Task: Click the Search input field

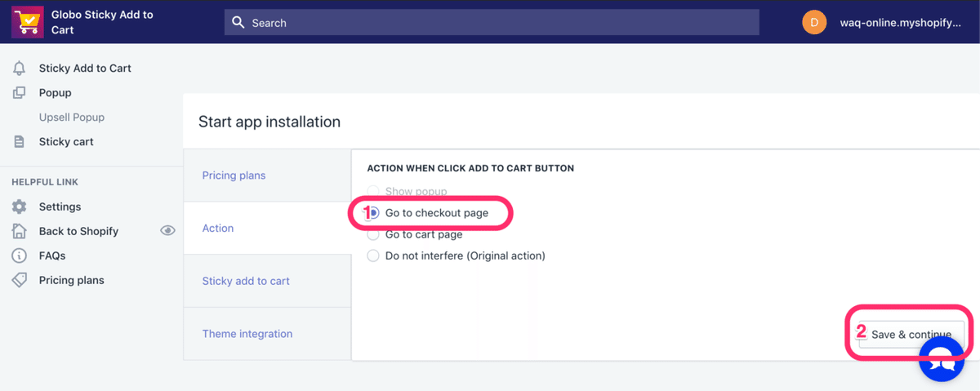Action: click(x=498, y=23)
